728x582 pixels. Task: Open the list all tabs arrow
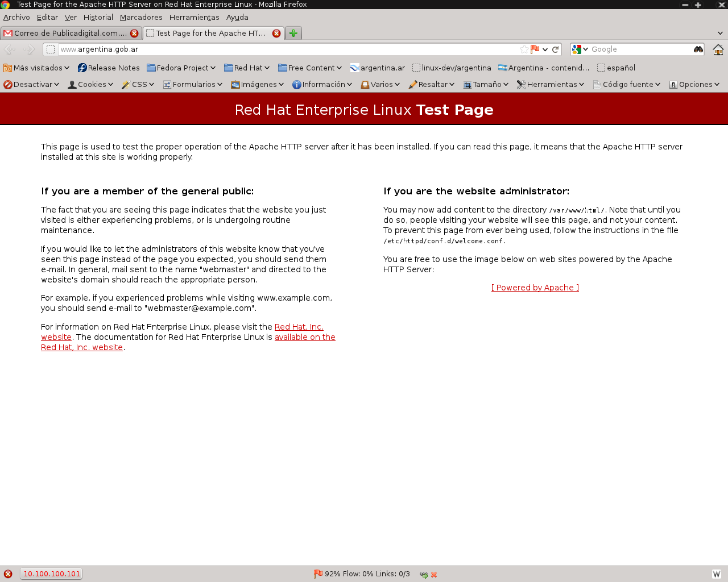click(x=720, y=33)
